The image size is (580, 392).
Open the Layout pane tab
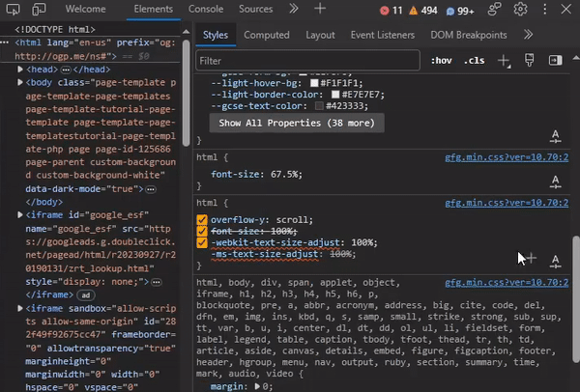click(x=320, y=35)
